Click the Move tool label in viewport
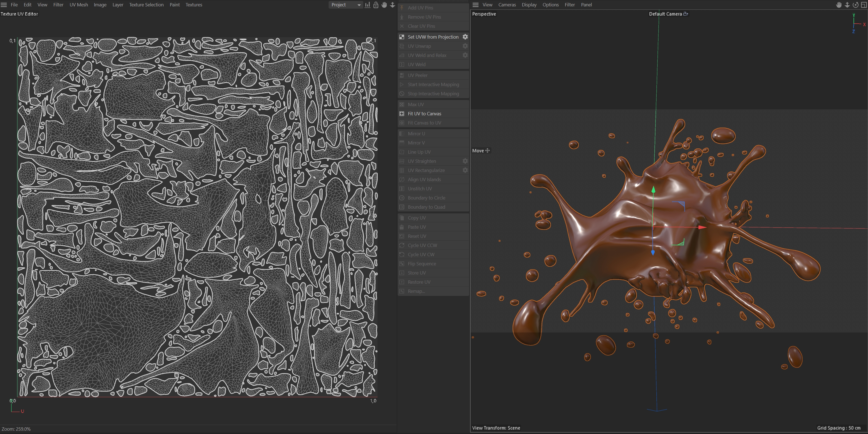Image resolution: width=868 pixels, height=434 pixels. [x=478, y=151]
